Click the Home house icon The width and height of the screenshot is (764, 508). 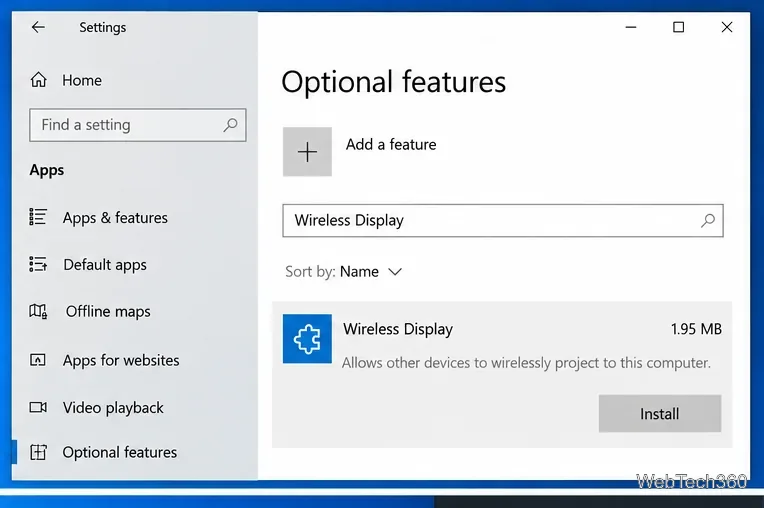point(38,79)
